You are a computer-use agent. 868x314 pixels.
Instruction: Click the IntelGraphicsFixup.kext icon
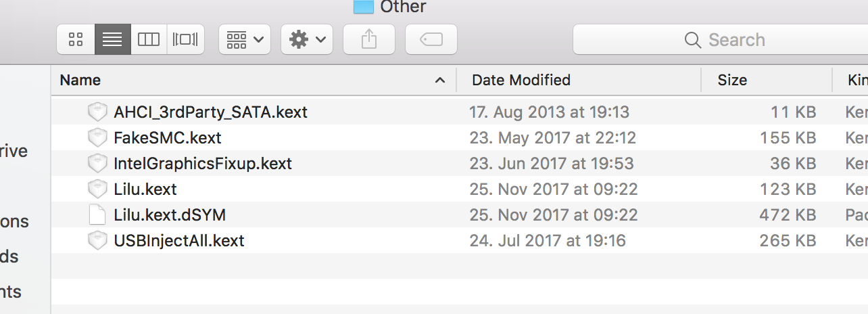(98, 163)
